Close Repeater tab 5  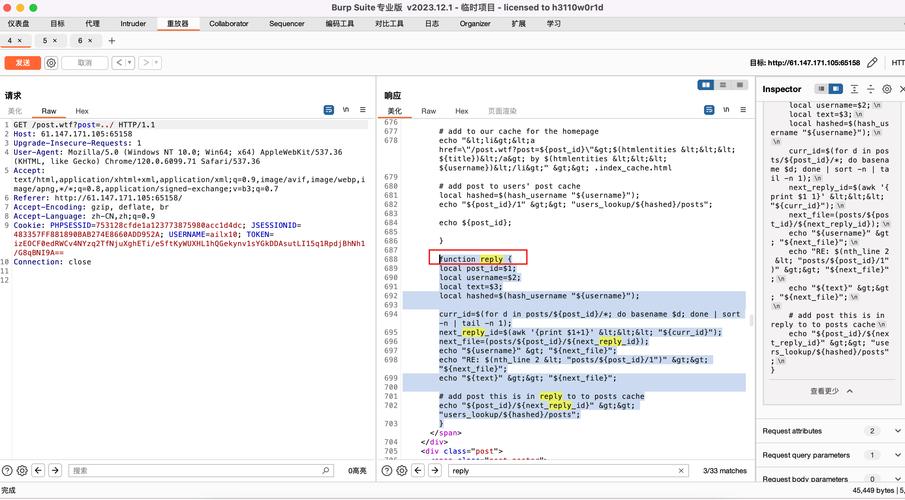tap(55, 40)
